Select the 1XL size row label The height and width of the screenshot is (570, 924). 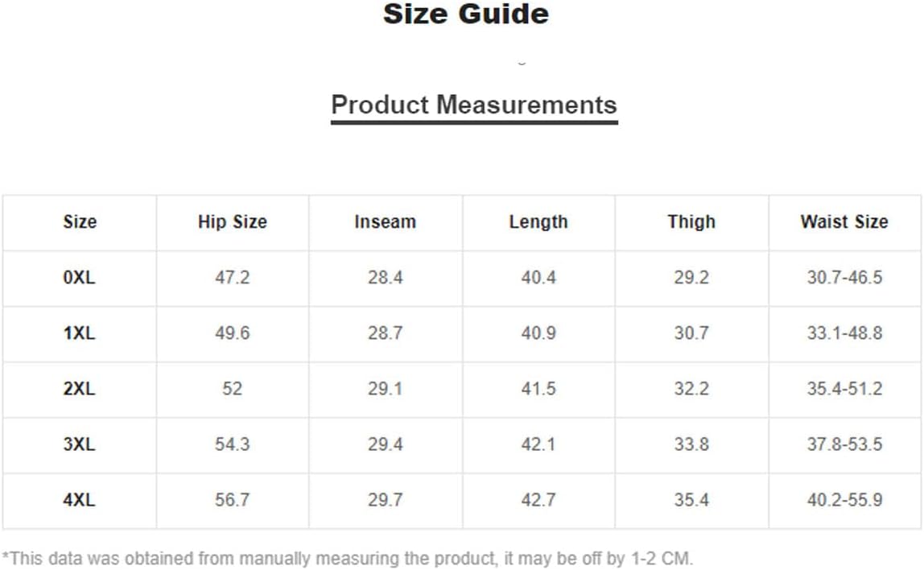(x=79, y=333)
